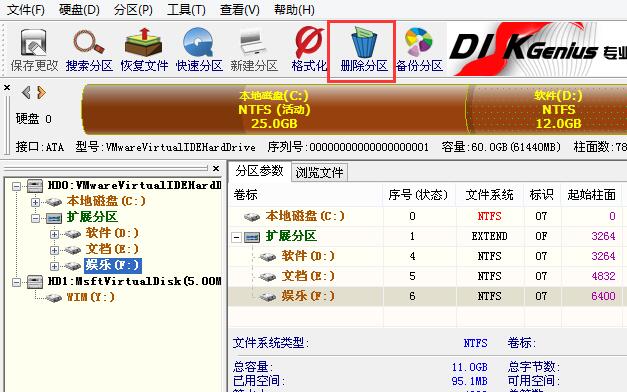627x392 pixels.
Task: Select the 本地磁盘(C:) partition bar in disk map
Action: point(274,109)
